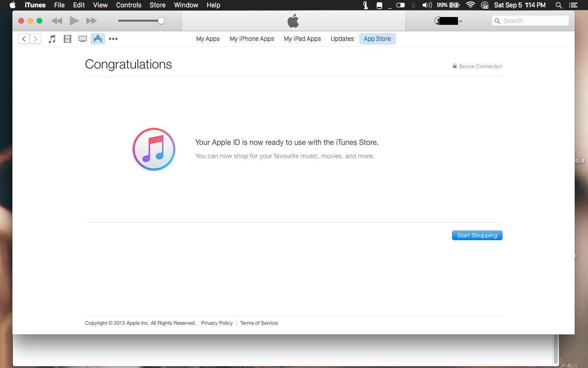Image resolution: width=588 pixels, height=368 pixels.
Task: Go forward with the right arrow button
Action: [35, 39]
